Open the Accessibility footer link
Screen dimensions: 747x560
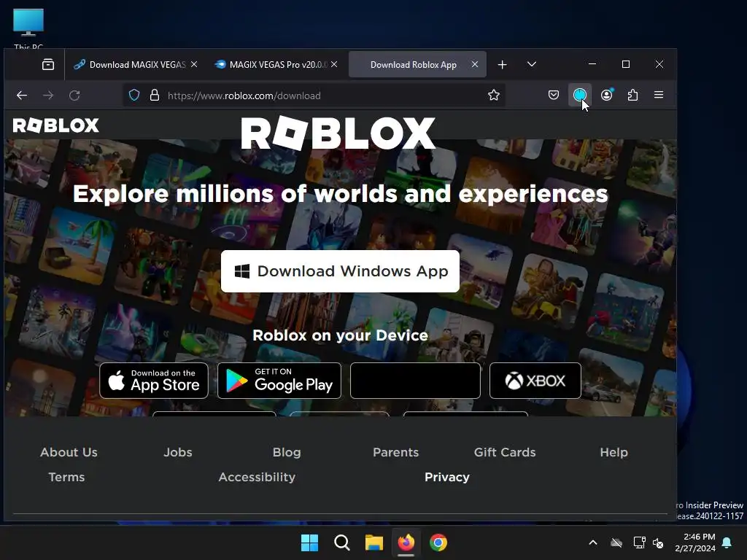[x=257, y=477]
